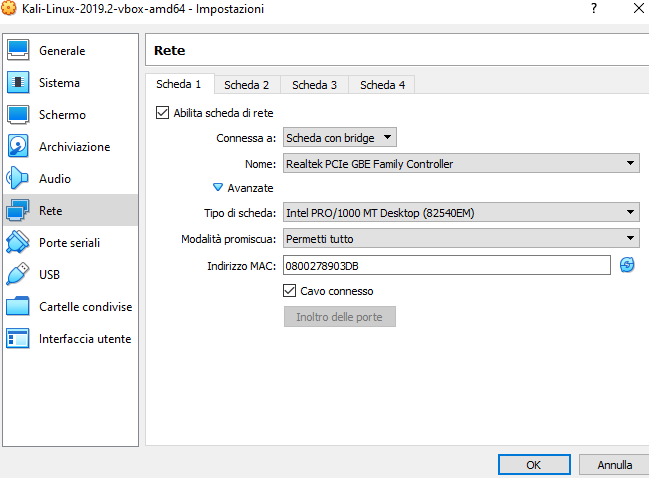The width and height of the screenshot is (649, 478).
Task: Cancel with the Annulla button
Action: click(614, 465)
